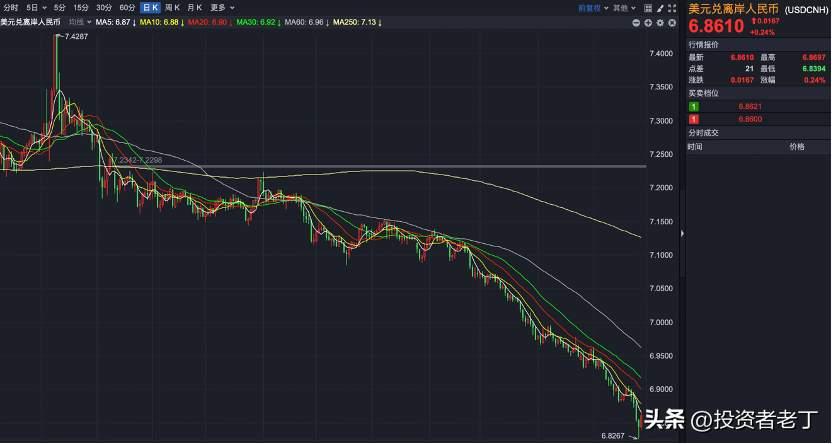This screenshot has height=444, width=832.
Task: Select the 日K daily candlestick tab
Action: coord(150,8)
